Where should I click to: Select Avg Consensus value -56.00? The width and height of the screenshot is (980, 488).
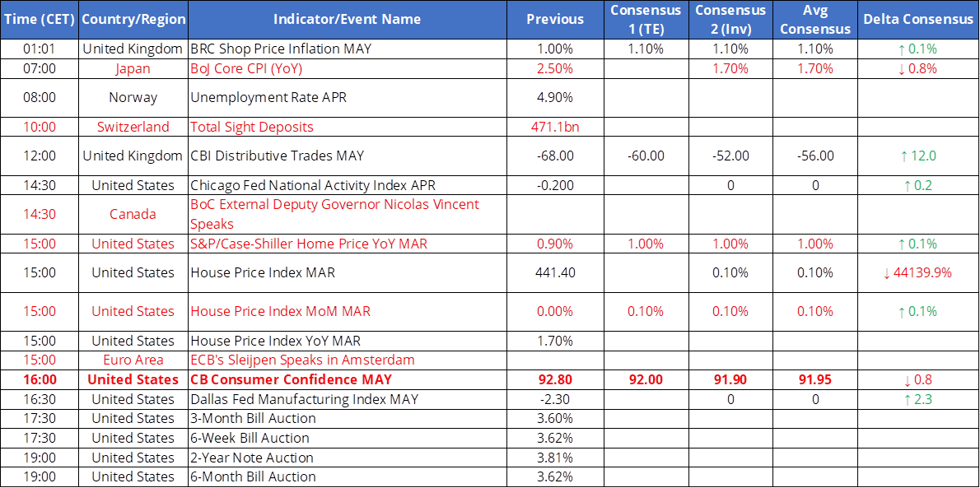[815, 156]
